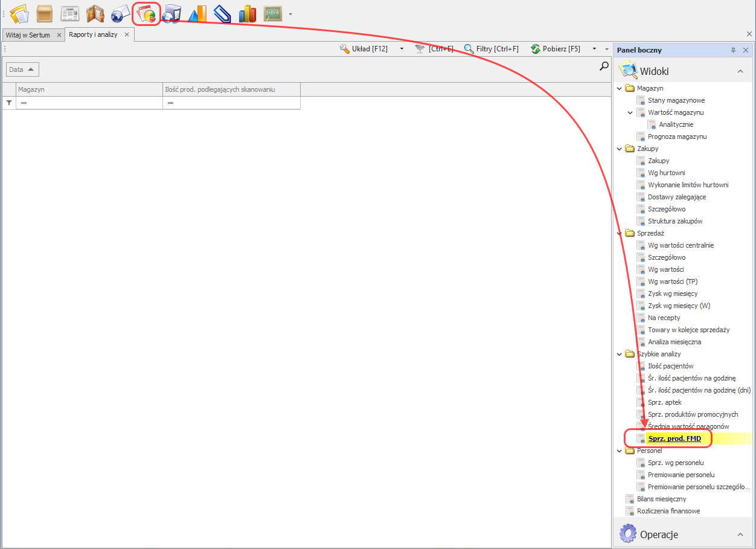Click the pie chart reports icon in toolbar
The image size is (756, 549).
pos(146,13)
